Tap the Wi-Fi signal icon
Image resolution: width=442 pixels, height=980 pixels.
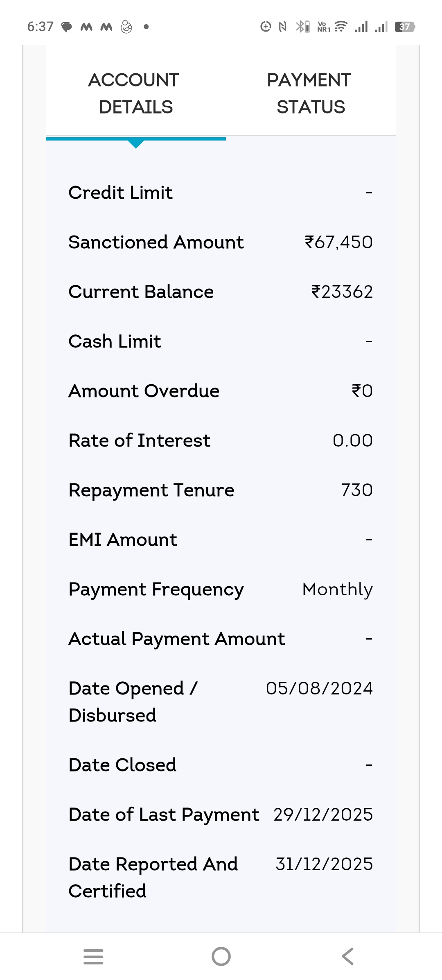(x=341, y=27)
